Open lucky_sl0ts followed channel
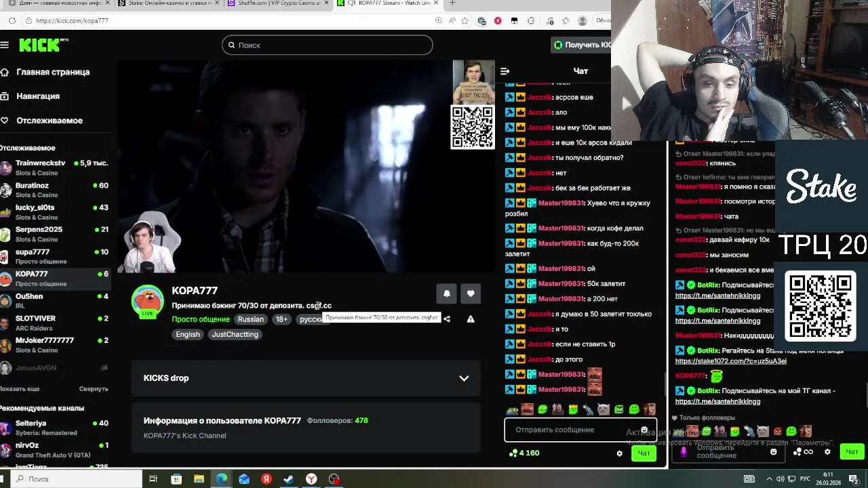This screenshot has height=488, width=868. (x=54, y=212)
